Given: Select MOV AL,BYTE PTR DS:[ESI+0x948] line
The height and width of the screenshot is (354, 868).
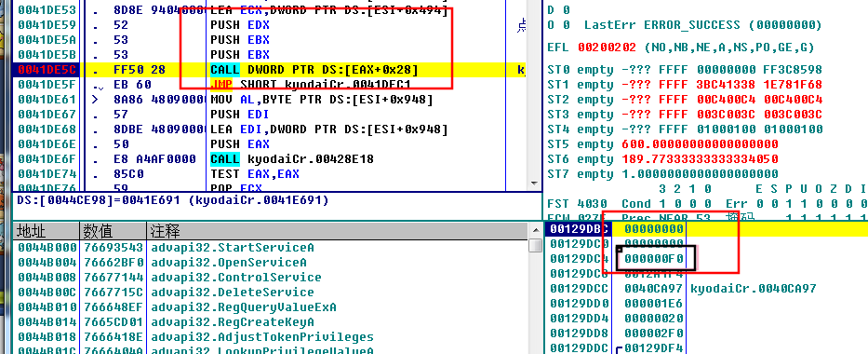Looking at the screenshot, I should (x=322, y=100).
